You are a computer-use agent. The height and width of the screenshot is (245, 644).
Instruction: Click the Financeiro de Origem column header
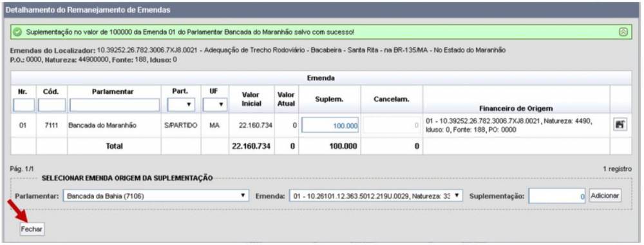[x=516, y=108]
